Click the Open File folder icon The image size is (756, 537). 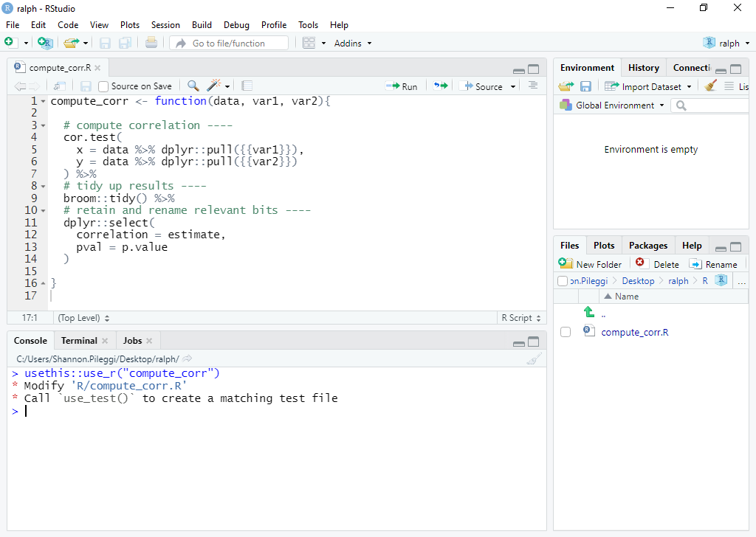[x=72, y=43]
